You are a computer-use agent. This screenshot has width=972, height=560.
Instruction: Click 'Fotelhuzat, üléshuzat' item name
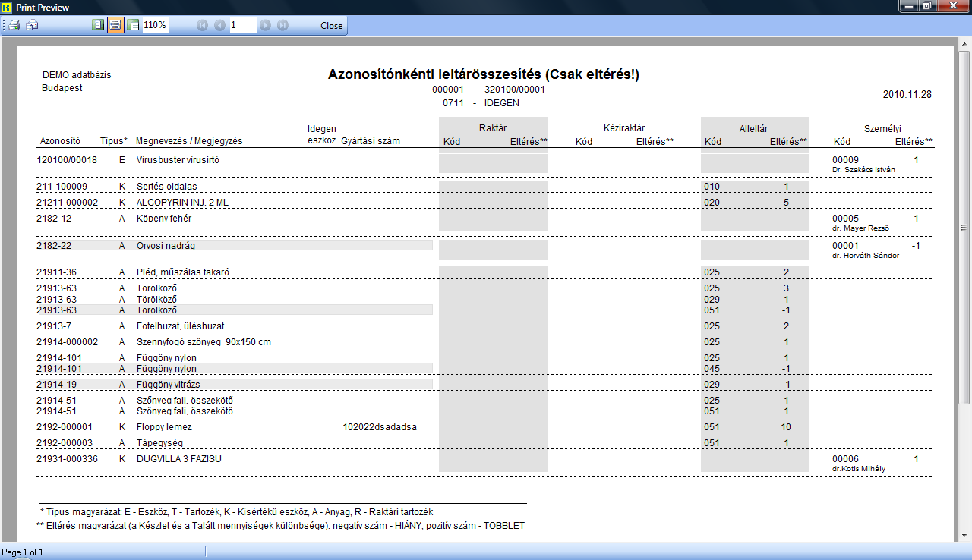click(x=182, y=326)
